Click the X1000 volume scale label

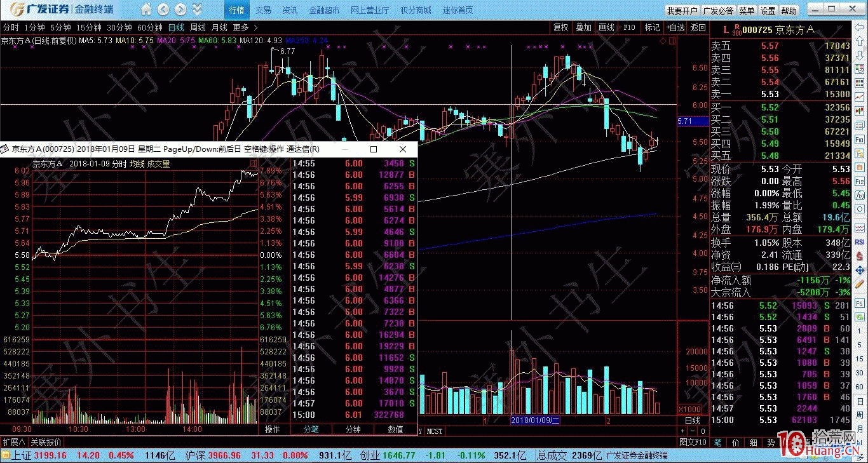click(690, 409)
